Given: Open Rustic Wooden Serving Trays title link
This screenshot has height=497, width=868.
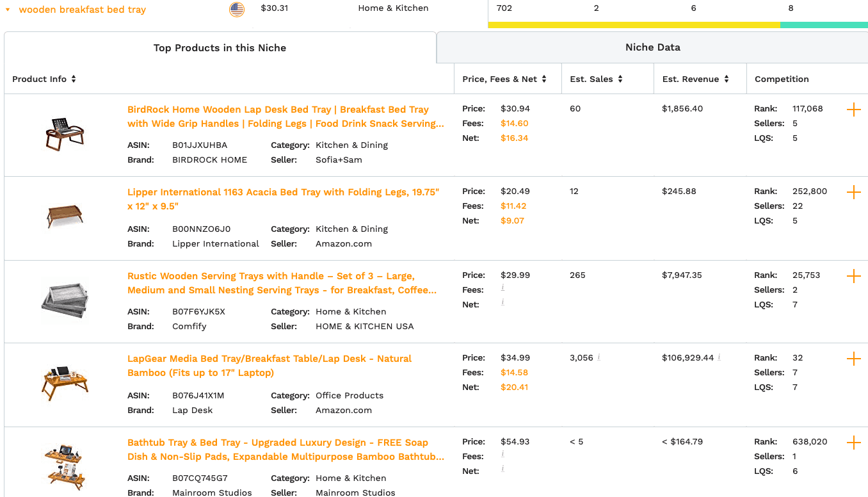Looking at the screenshot, I should [282, 283].
